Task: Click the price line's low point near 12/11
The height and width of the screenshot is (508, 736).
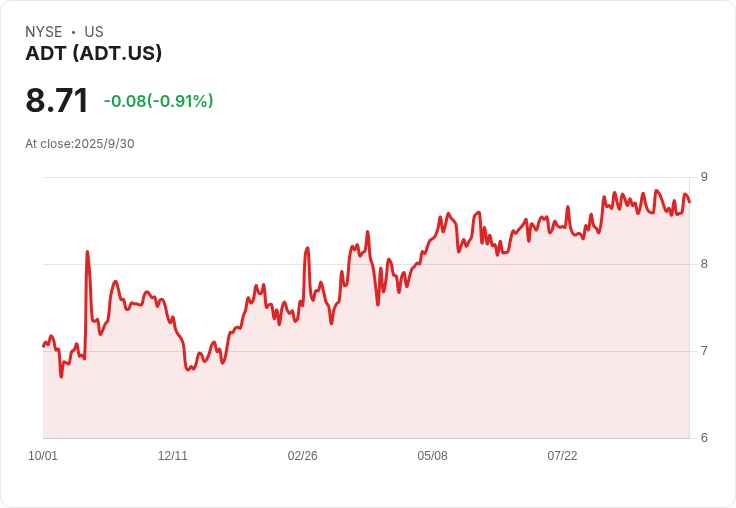Action: coord(188,369)
